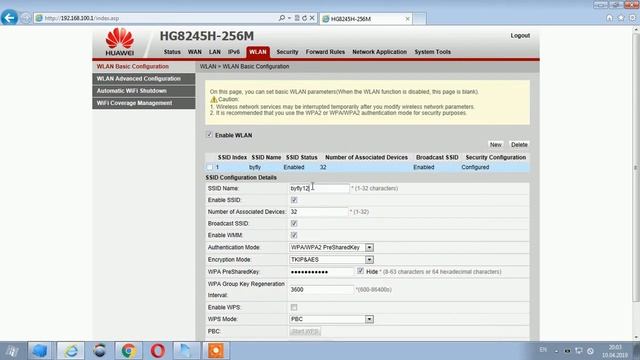Image resolution: width=640 pixels, height=360 pixels.
Task: Click the blue file icon in taskbar
Action: pyautogui.click(x=186, y=351)
